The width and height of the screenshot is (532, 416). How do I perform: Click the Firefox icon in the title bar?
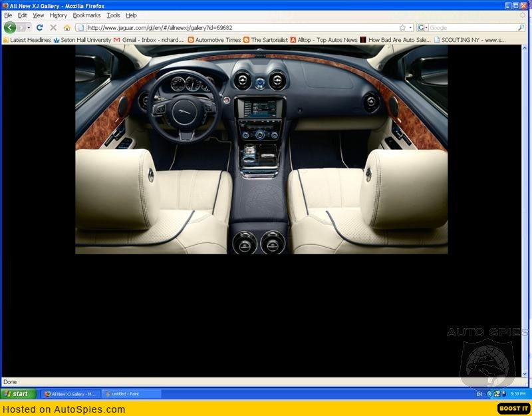click(x=5, y=6)
